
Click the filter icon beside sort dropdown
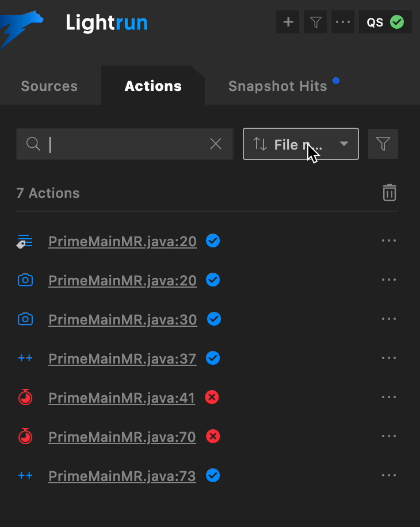[x=383, y=144]
